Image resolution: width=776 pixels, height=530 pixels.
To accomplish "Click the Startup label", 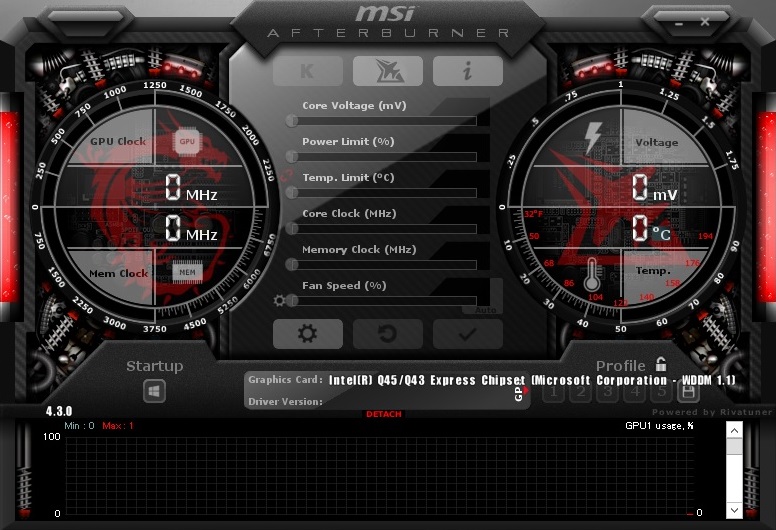I will pos(154,366).
